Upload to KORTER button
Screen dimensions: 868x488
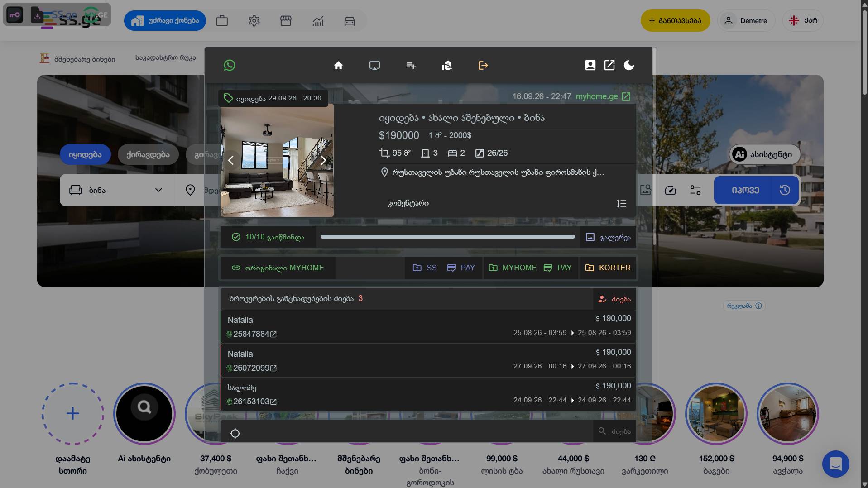tap(608, 268)
